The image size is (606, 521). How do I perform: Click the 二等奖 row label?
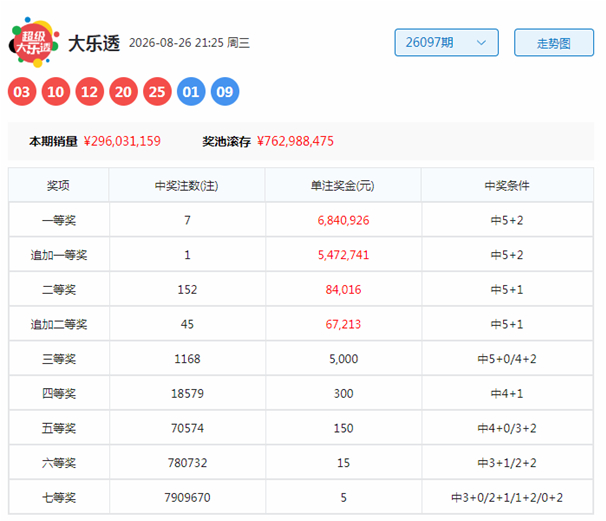(59, 289)
